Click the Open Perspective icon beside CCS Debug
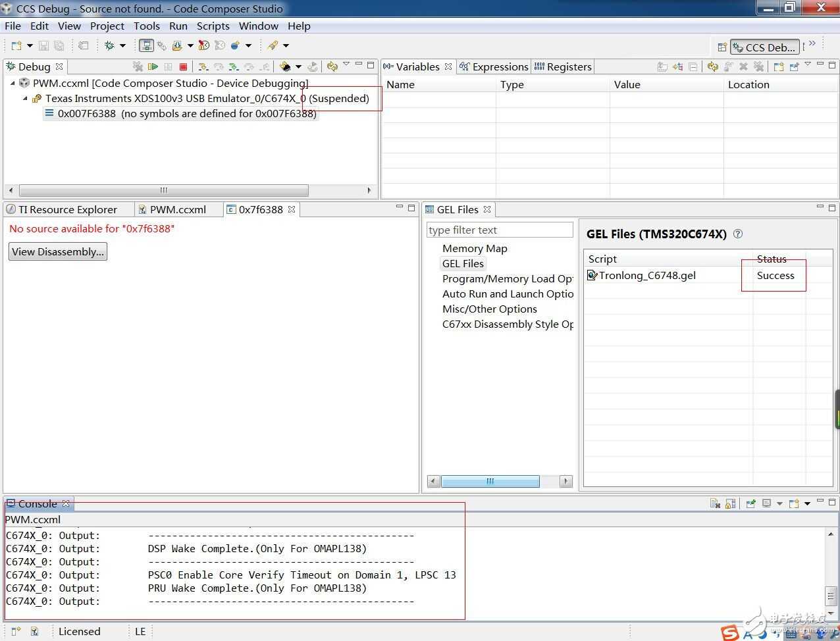Viewport: 840px width, 641px height. (722, 47)
